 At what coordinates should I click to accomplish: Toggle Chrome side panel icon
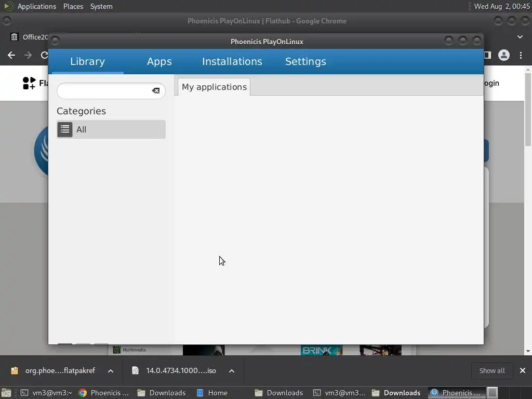[x=487, y=55]
